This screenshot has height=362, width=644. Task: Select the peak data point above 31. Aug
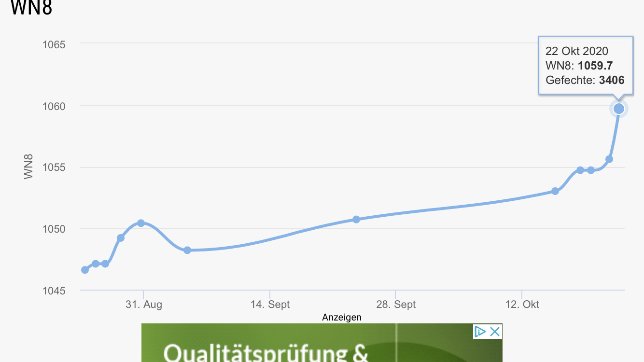(x=141, y=223)
